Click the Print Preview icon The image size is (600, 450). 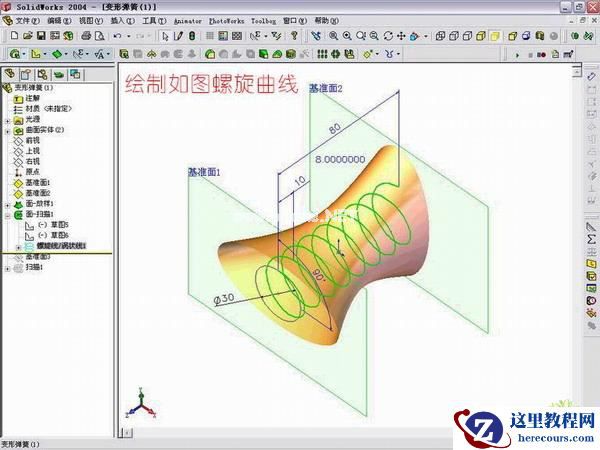[99, 36]
